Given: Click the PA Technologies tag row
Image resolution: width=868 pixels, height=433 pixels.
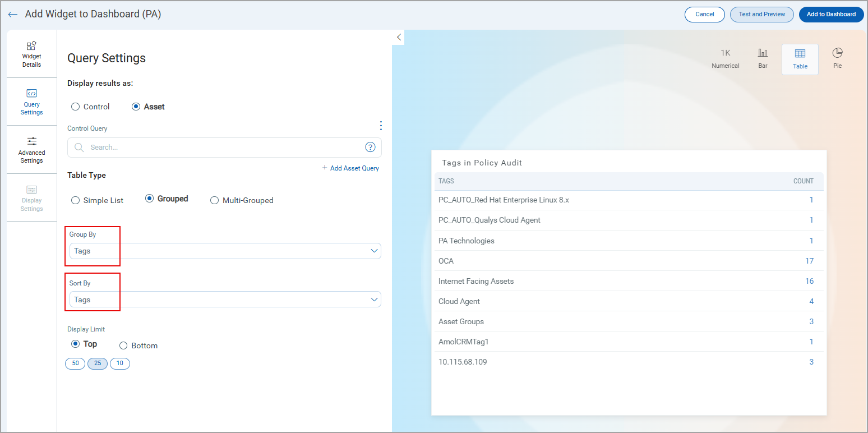Looking at the screenshot, I should pyautogui.click(x=629, y=241).
